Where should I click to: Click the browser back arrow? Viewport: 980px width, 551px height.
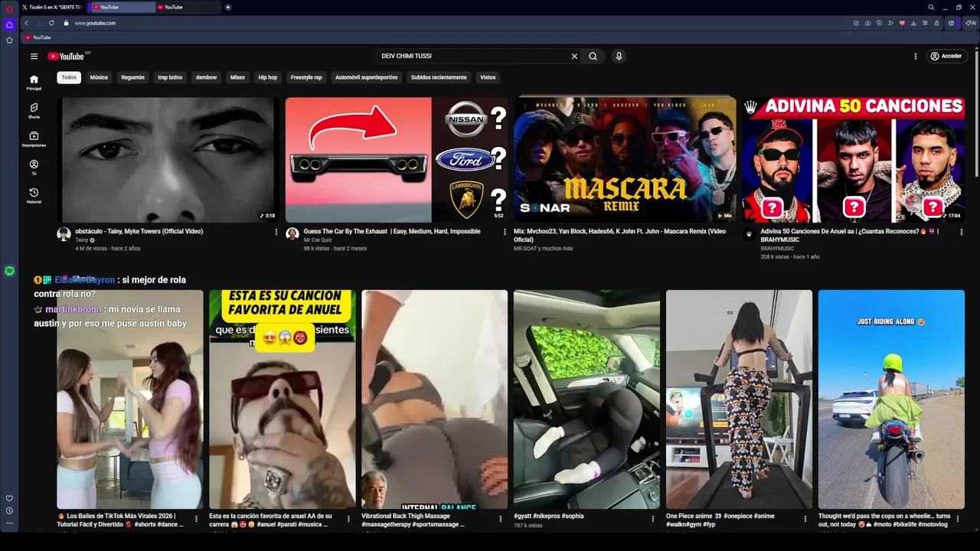27,23
